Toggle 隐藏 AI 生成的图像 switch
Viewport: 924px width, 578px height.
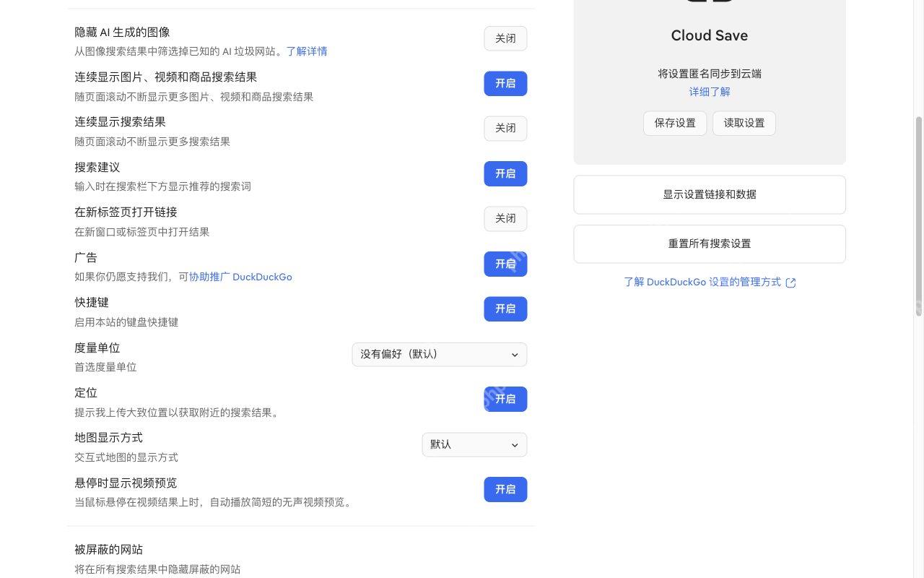[x=505, y=38]
